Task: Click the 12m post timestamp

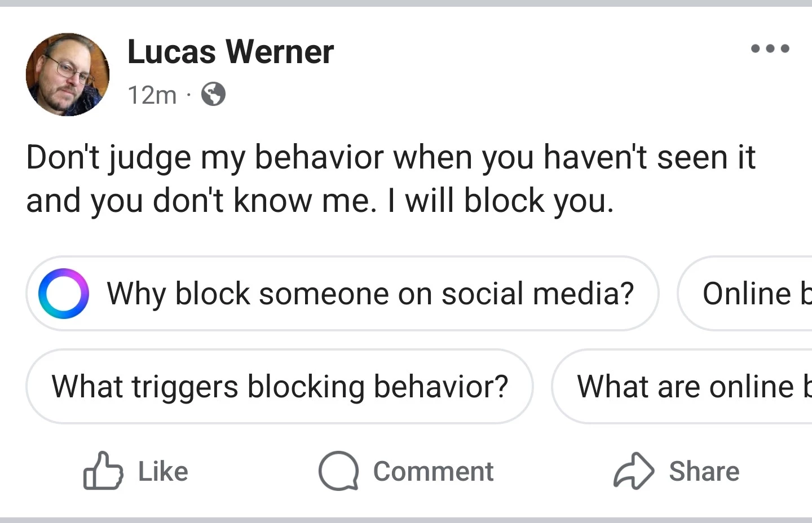Action: click(152, 95)
